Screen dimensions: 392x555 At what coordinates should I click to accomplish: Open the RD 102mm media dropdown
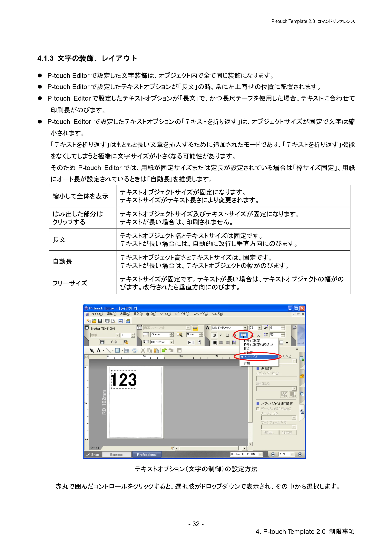(171, 342)
